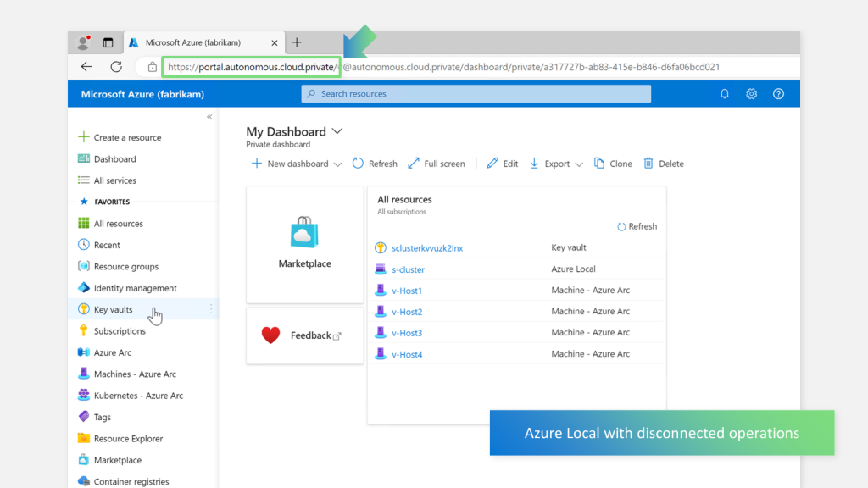868x488 pixels.
Task: Refresh the All resources tile
Action: (637, 226)
